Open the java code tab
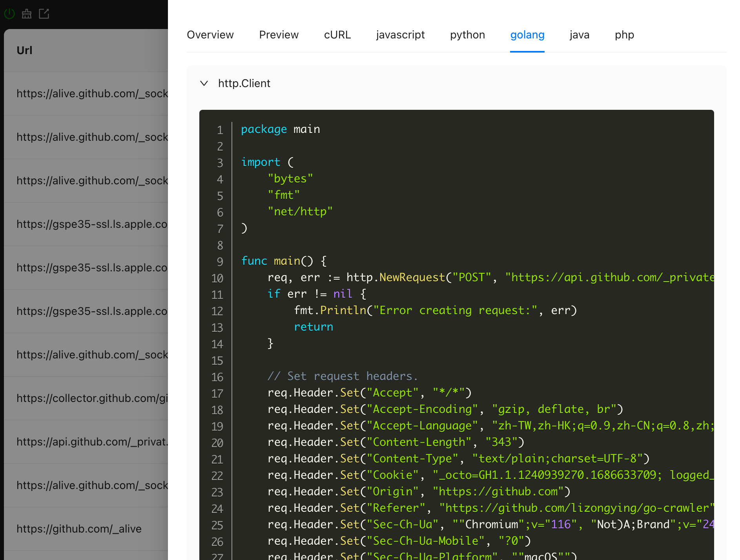The image size is (740, 560). tap(580, 35)
